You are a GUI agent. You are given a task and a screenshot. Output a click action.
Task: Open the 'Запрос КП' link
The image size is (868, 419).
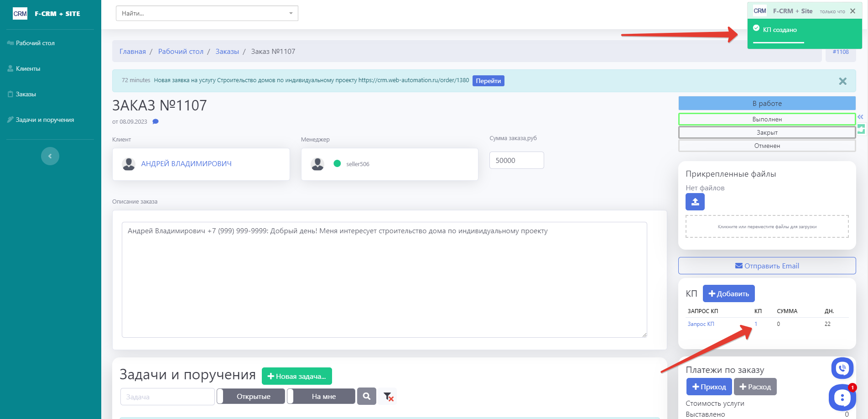tap(701, 324)
